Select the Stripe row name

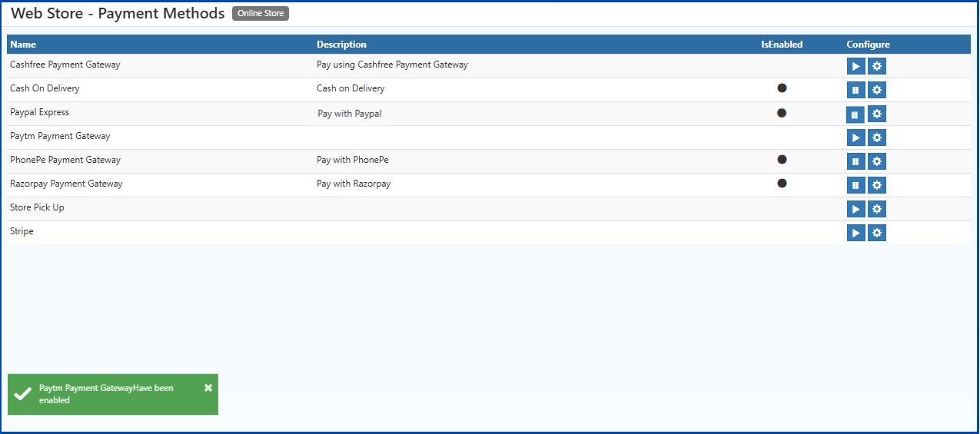pyautogui.click(x=22, y=231)
